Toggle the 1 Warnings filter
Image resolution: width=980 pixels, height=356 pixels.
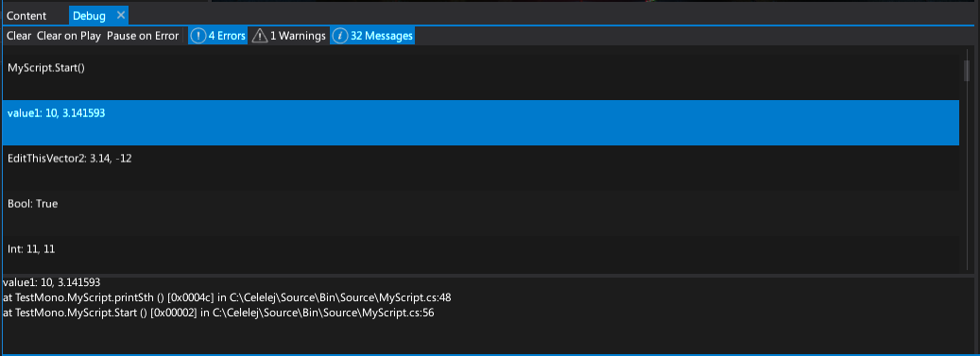click(x=288, y=36)
